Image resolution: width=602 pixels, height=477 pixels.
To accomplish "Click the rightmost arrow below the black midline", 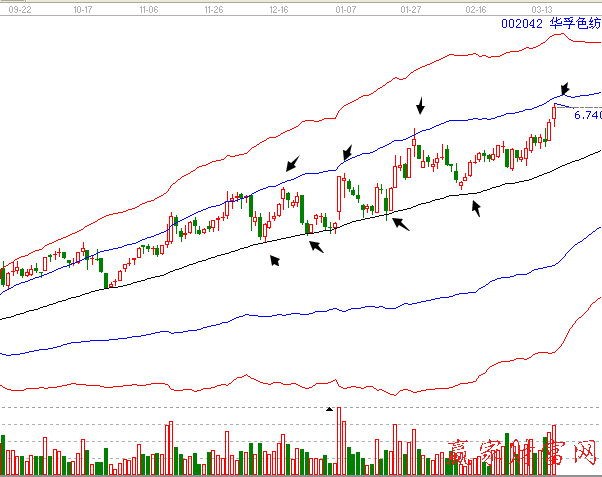I will coord(477,207).
